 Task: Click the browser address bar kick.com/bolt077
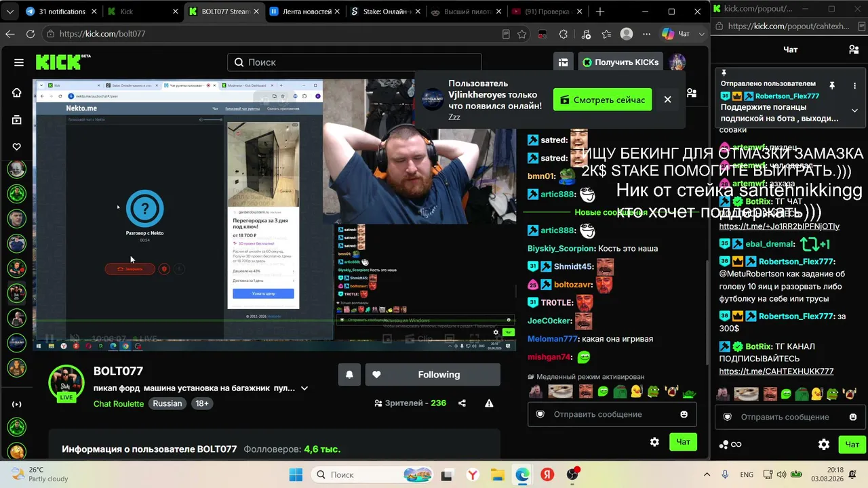[x=271, y=34]
